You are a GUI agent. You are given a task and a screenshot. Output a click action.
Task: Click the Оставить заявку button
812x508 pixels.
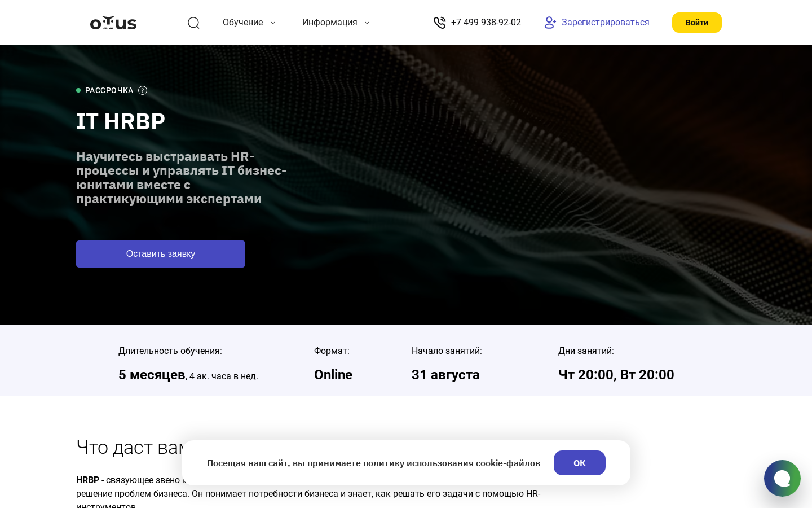pos(161,254)
